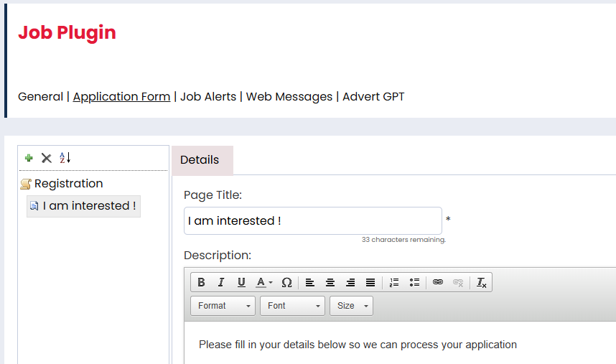
Task: Insert a bulleted list
Action: click(x=414, y=283)
